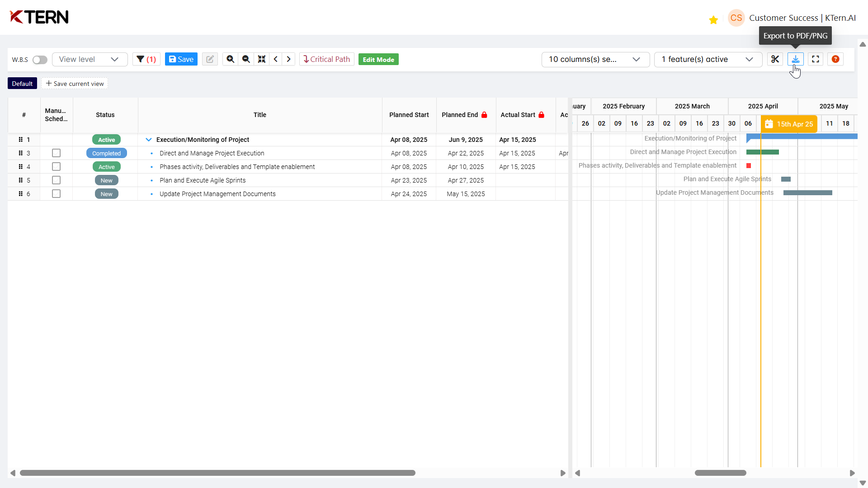This screenshot has width=868, height=488.
Task: Click the zoom-to-fit arrows icon
Action: [262, 59]
